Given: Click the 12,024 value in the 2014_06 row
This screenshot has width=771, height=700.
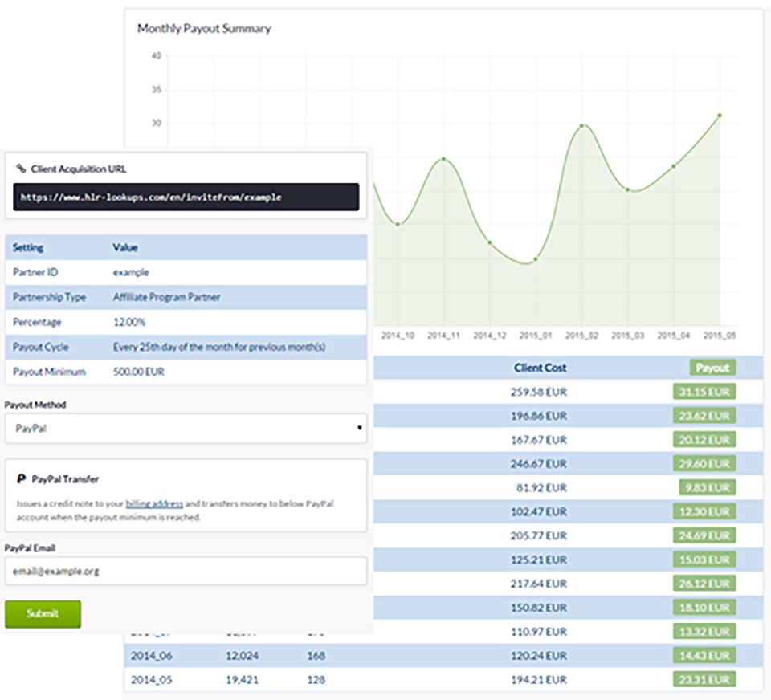Looking at the screenshot, I should [x=242, y=655].
